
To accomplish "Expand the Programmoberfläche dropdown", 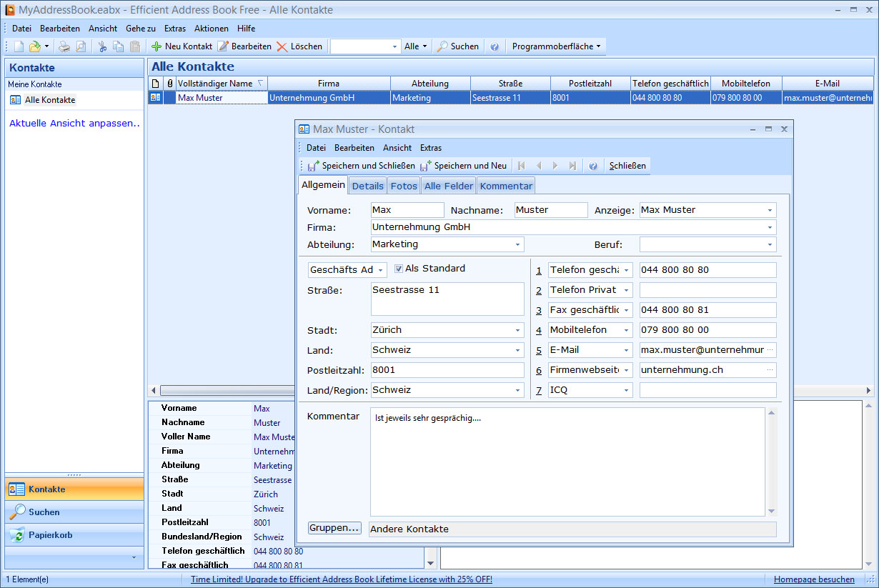I will 556,46.
